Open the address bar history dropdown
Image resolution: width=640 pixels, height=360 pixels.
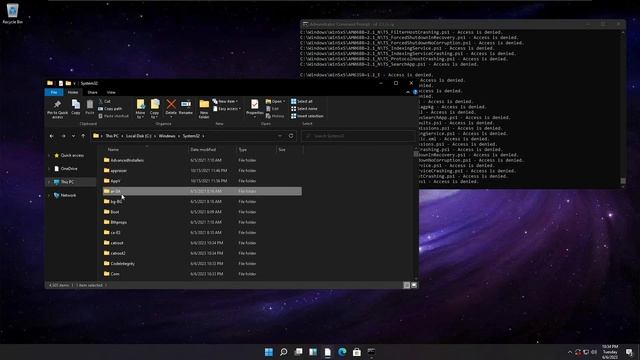point(280,136)
